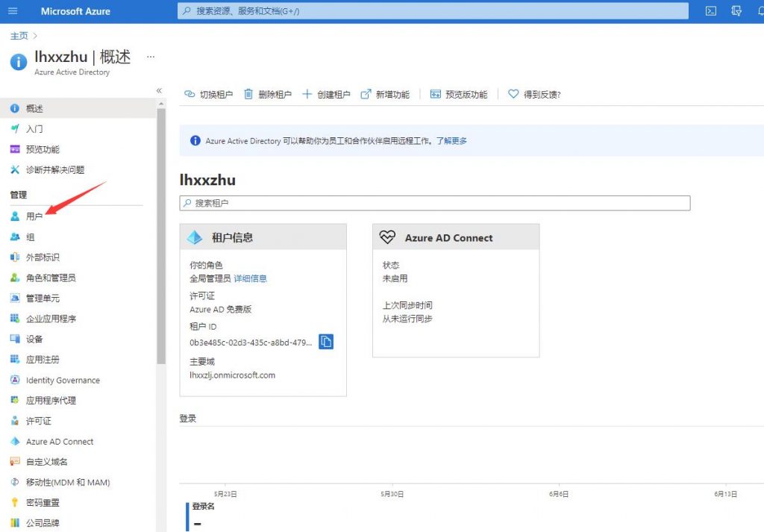Screen dimensions: 764x532
Task: Click the 用户 person icon in sidebar
Action: 15,216
